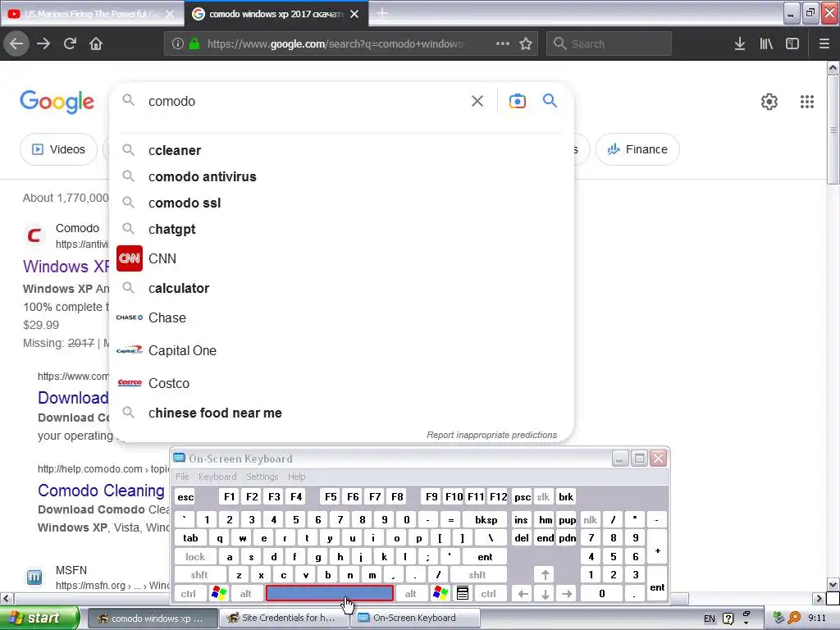Screen dimensions: 840x630
Task: Tap the tab key on On-Screen Keyboard
Action: (190, 538)
